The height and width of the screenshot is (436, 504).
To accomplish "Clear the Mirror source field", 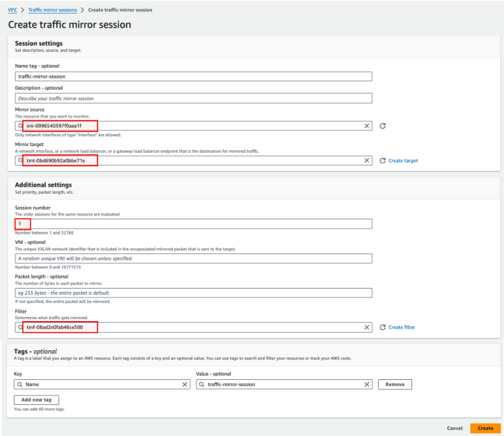I will click(366, 126).
